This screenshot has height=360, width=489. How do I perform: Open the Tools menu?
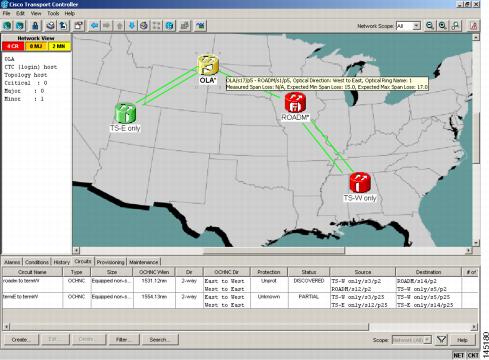(x=53, y=13)
